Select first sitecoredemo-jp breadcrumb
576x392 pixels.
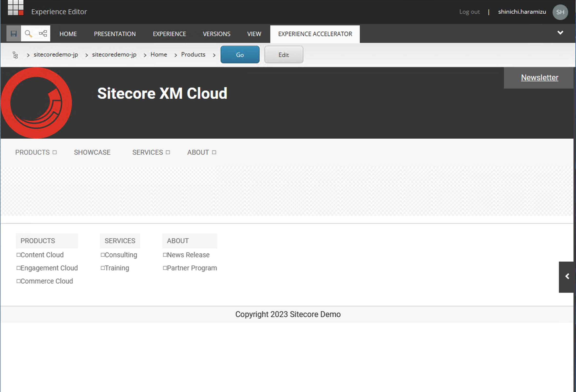(x=56, y=54)
